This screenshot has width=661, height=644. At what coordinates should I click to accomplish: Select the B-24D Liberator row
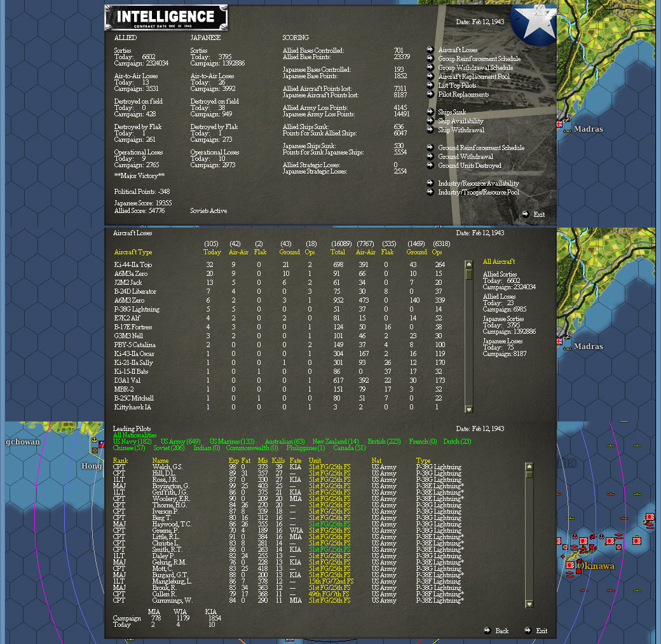pyautogui.click(x=280, y=291)
